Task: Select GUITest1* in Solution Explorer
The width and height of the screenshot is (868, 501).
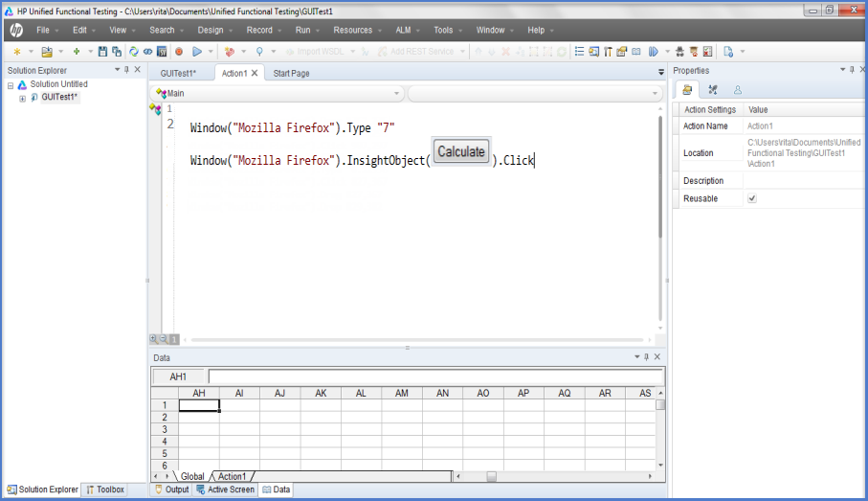Action: [59, 97]
